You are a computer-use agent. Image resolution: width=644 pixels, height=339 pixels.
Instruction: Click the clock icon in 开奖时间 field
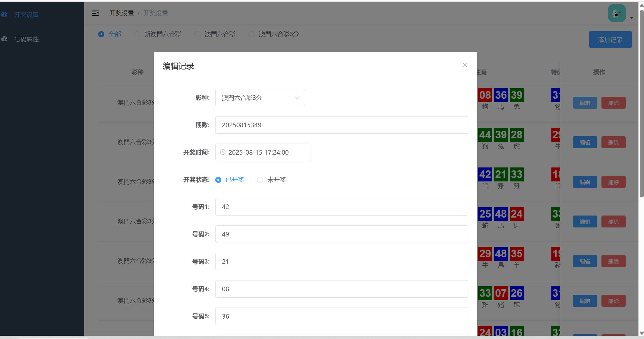pyautogui.click(x=223, y=152)
